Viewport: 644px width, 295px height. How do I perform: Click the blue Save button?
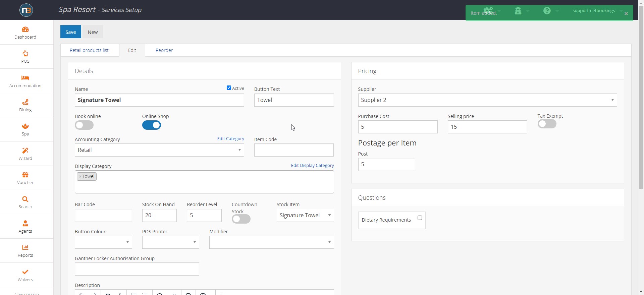coord(70,32)
